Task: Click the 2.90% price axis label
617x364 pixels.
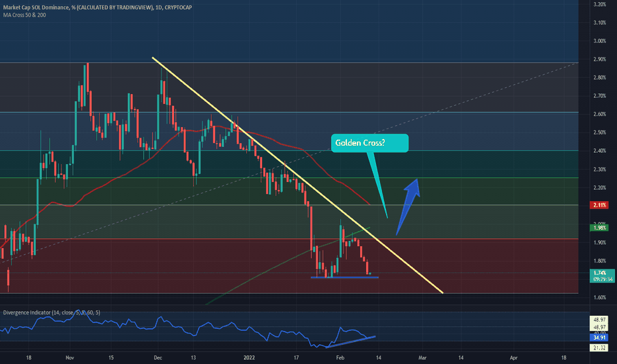Action: [x=600, y=60]
